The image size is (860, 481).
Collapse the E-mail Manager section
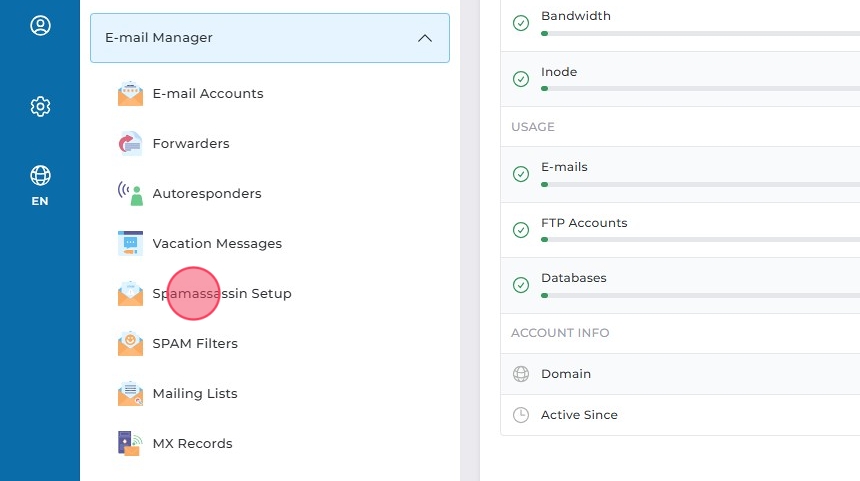[x=269, y=38]
